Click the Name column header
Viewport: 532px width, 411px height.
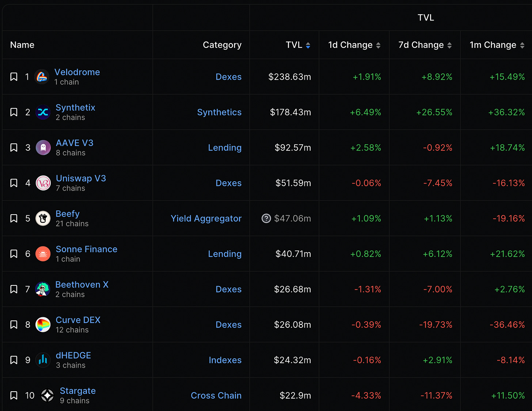(22, 45)
